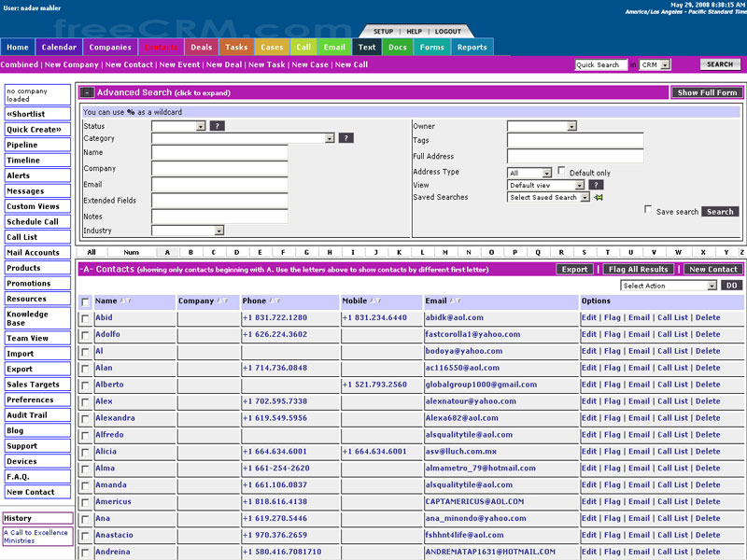Click the Flag link for Alex
747x560 pixels.
point(613,401)
